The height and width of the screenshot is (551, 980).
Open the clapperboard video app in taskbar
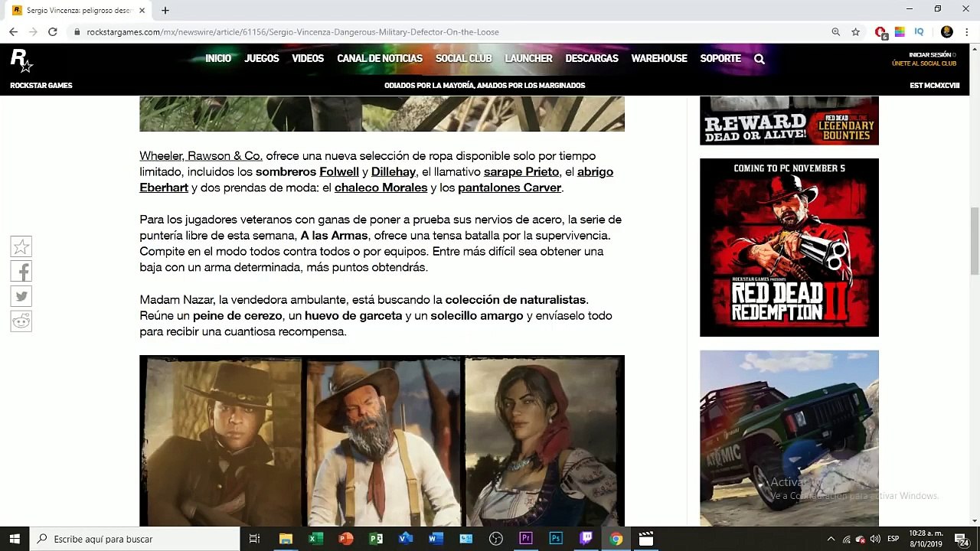pos(646,539)
